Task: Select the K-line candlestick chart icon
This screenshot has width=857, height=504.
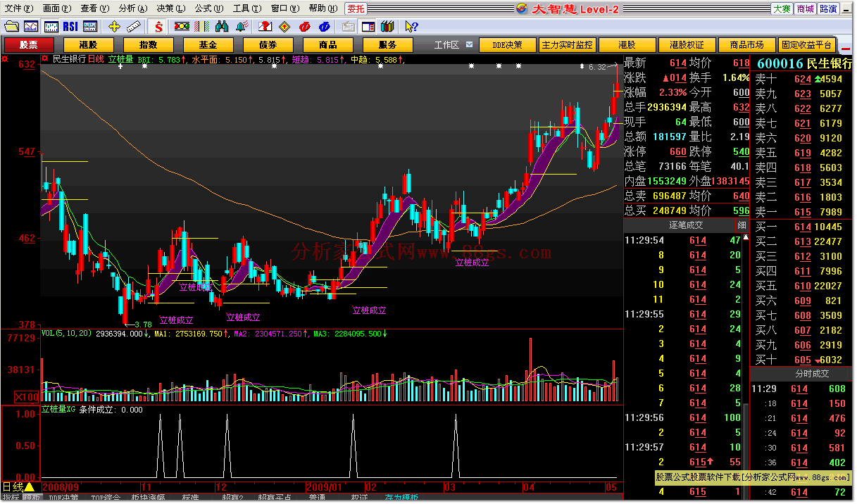Action: (51, 27)
